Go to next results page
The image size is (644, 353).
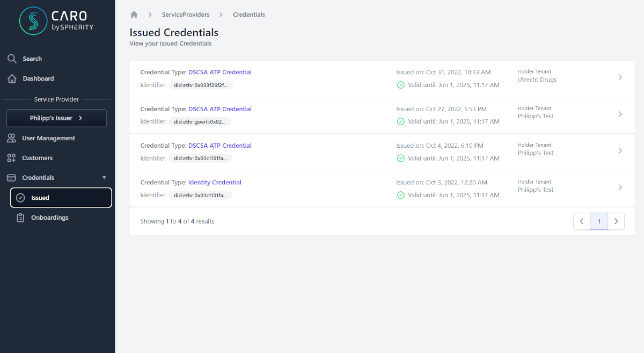616,221
